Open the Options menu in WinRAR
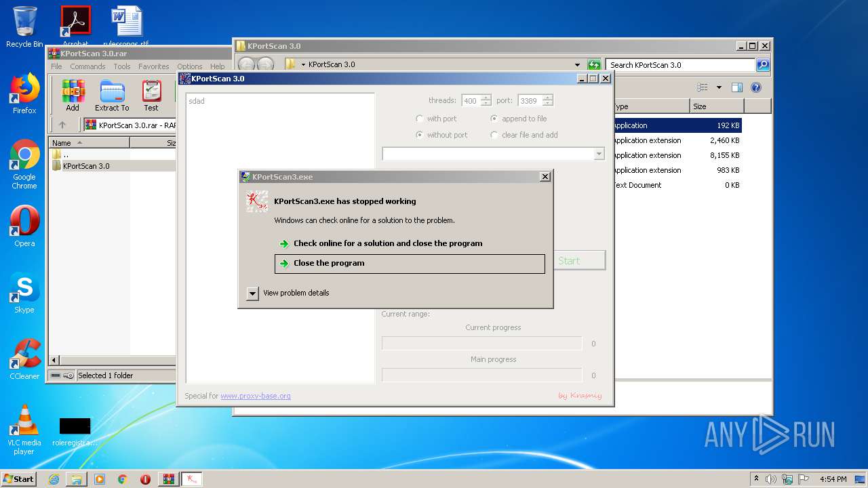Viewport: 868px width, 488px height. (190, 66)
